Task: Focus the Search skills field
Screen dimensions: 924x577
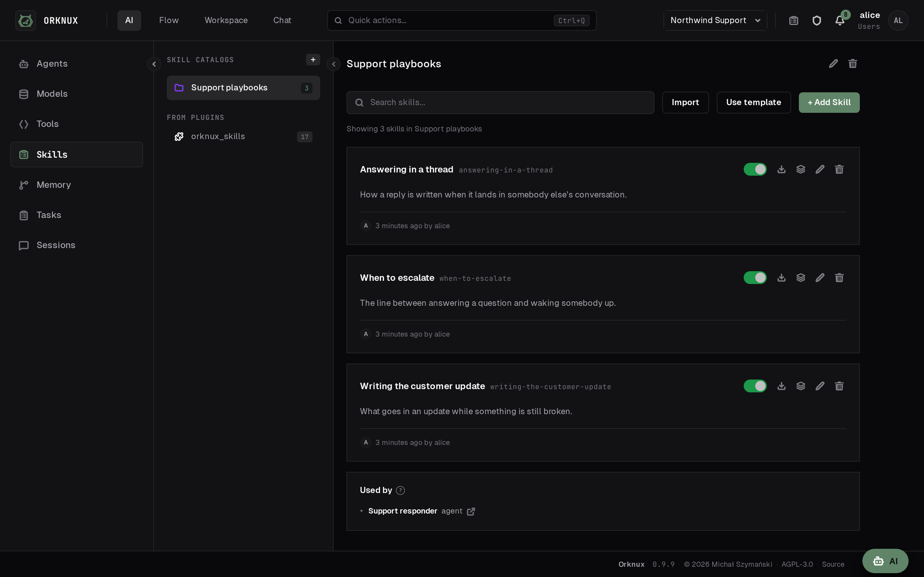Action: pos(500,102)
